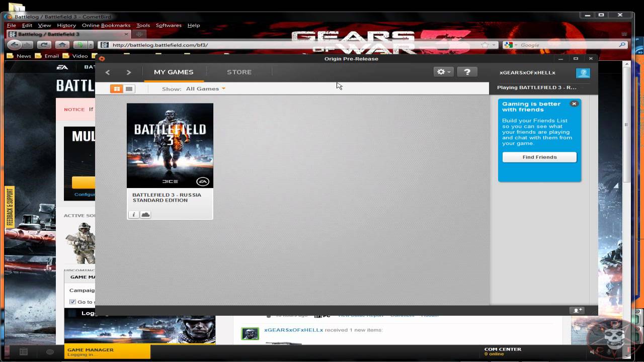Switch Origin library to grid view

[117, 89]
